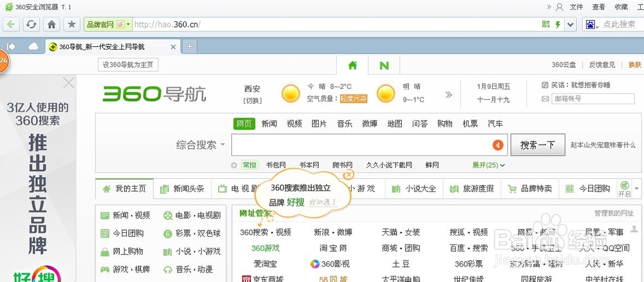Image resolution: width=644 pixels, height=282 pixels.
Task: Click the user account icon in title bar
Action: [560, 7]
